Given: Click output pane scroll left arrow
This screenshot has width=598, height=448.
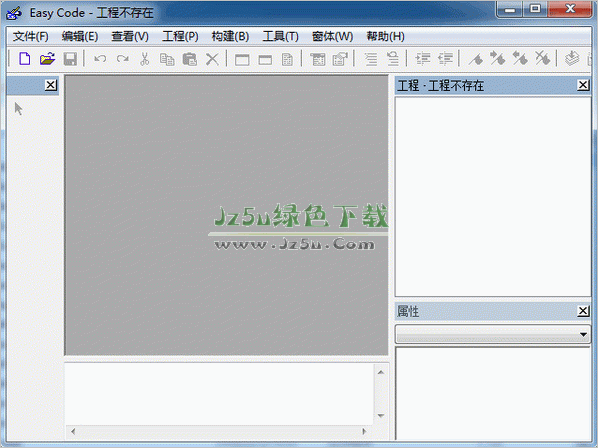Looking at the screenshot, I should (73, 432).
